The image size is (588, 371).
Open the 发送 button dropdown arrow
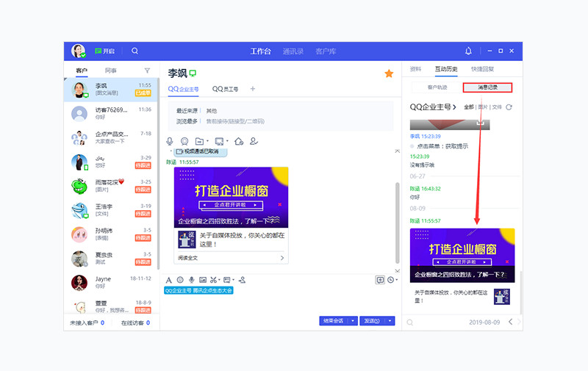pos(390,321)
